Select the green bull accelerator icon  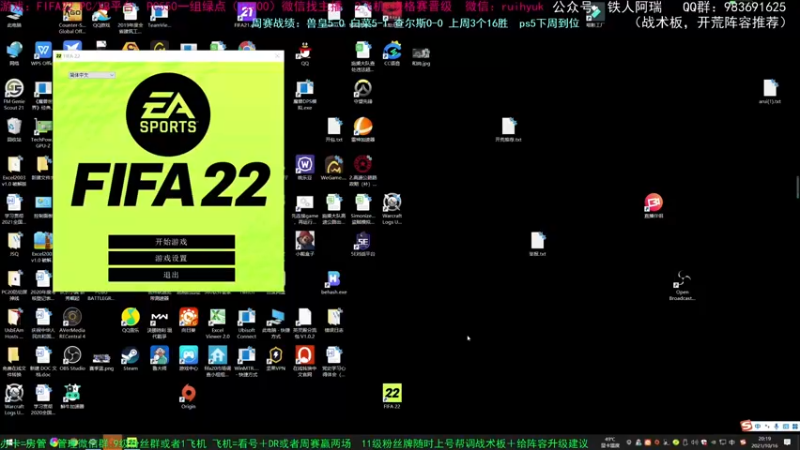pos(72,394)
